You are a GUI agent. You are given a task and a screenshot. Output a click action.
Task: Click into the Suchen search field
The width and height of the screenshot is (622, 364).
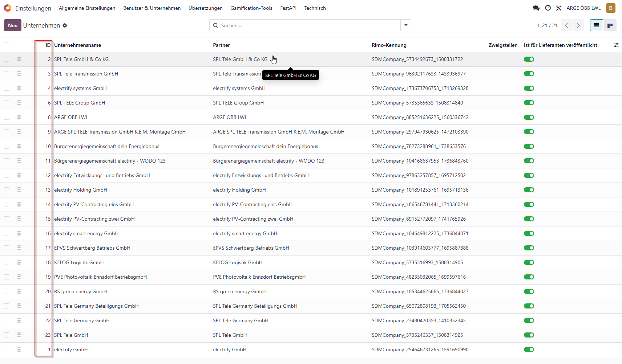coord(309,25)
